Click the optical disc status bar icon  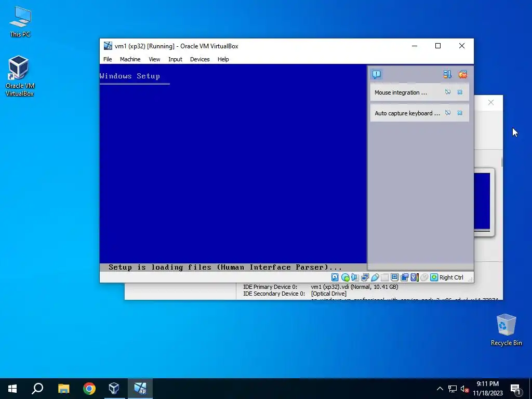pos(345,277)
